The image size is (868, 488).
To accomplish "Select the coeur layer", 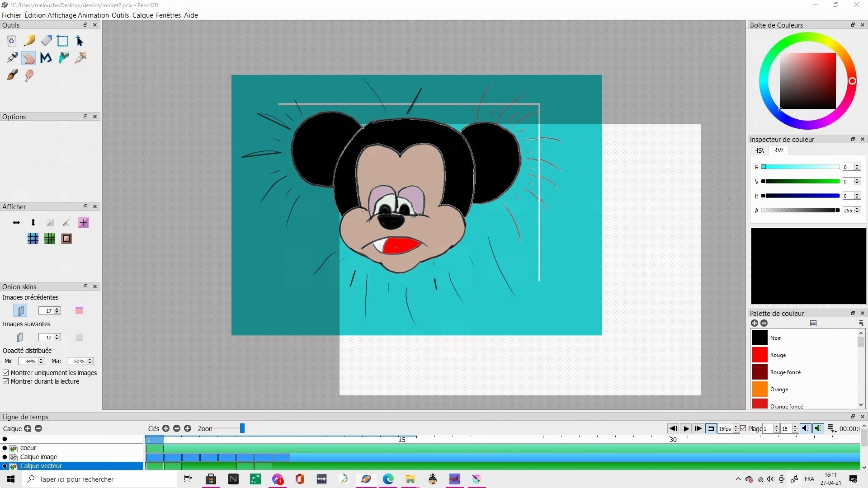I will point(28,448).
